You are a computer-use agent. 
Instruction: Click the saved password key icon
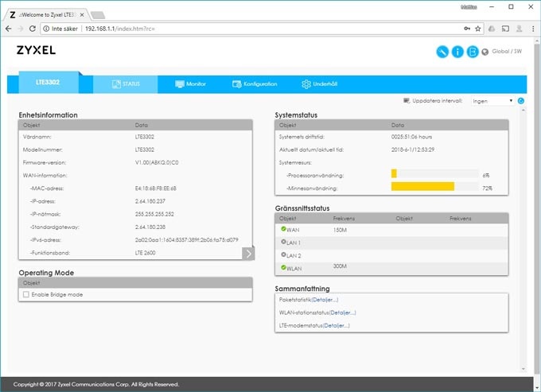[465, 28]
